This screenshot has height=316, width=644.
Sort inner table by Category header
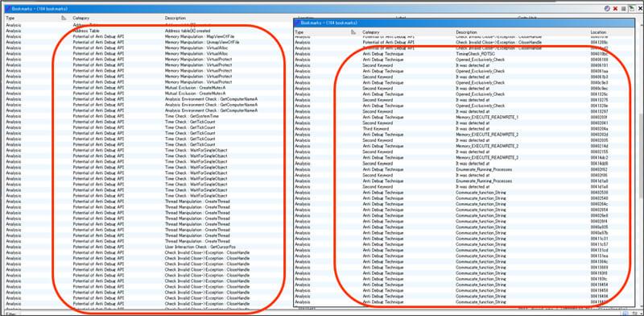[371, 32]
